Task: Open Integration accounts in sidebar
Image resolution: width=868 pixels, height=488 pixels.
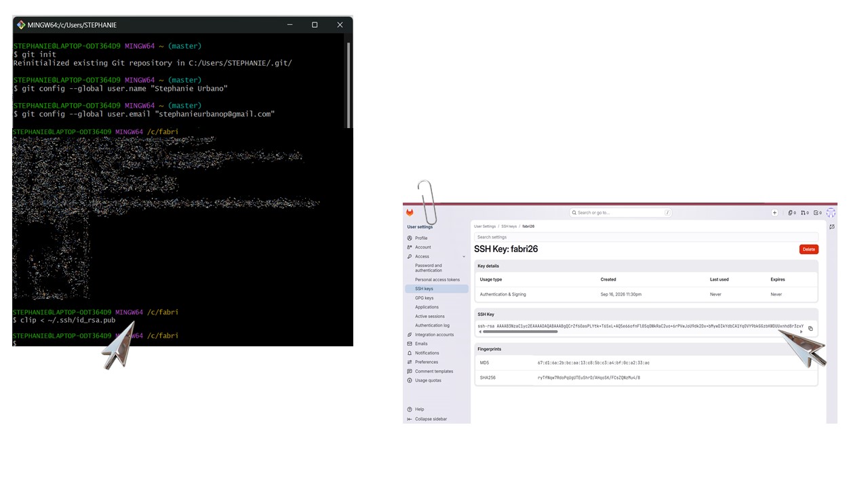Action: click(434, 335)
